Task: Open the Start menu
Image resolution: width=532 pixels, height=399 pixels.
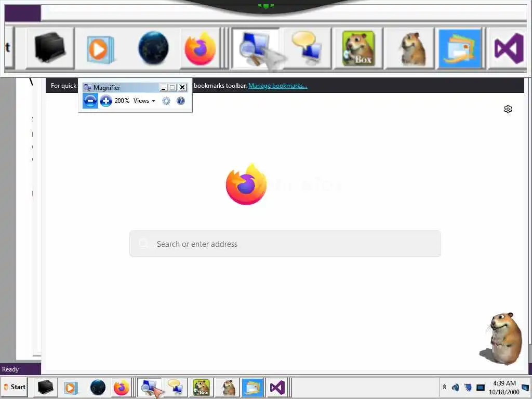Action: 15,387
